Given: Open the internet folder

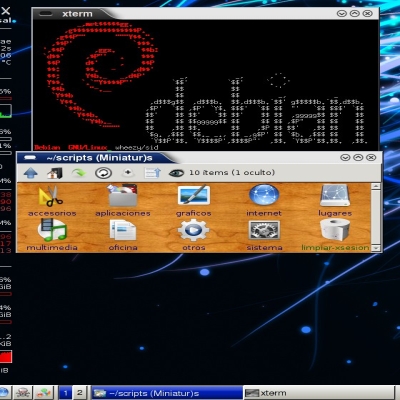Looking at the screenshot, I should pyautogui.click(x=264, y=201).
